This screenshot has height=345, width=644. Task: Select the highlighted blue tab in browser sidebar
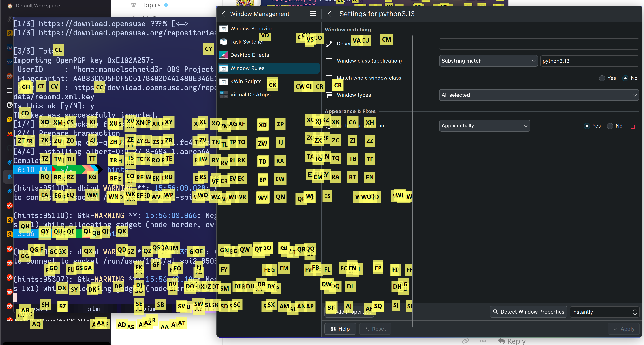click(x=10, y=177)
